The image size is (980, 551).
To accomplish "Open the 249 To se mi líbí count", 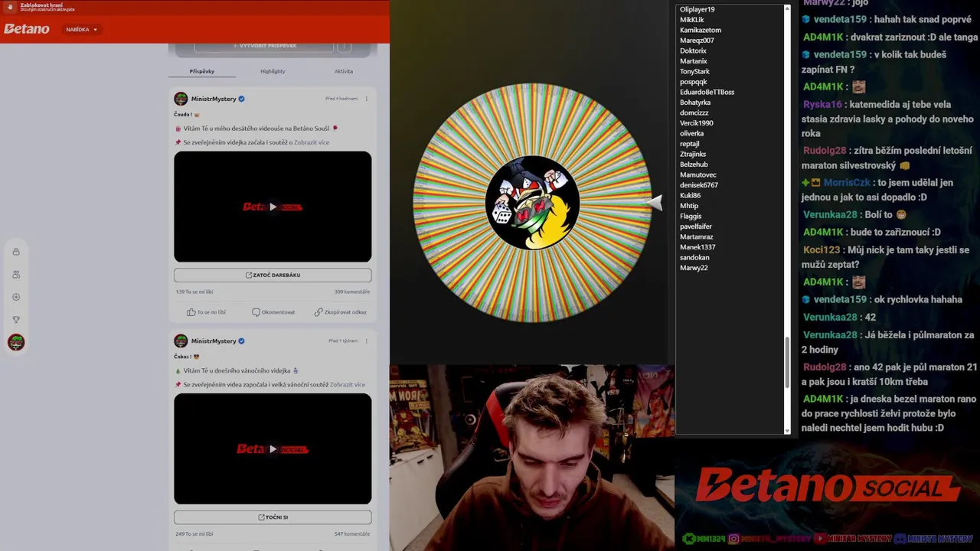I will pyautogui.click(x=194, y=533).
